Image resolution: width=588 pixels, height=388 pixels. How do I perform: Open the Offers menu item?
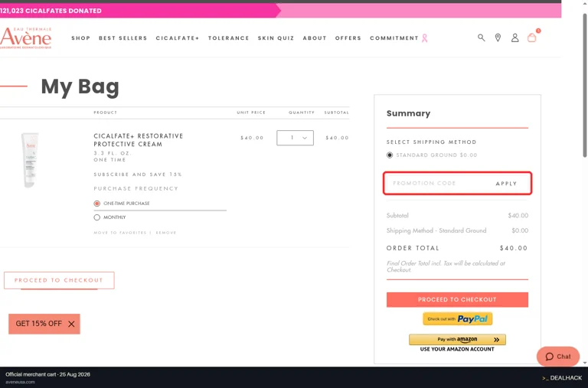[x=348, y=38]
